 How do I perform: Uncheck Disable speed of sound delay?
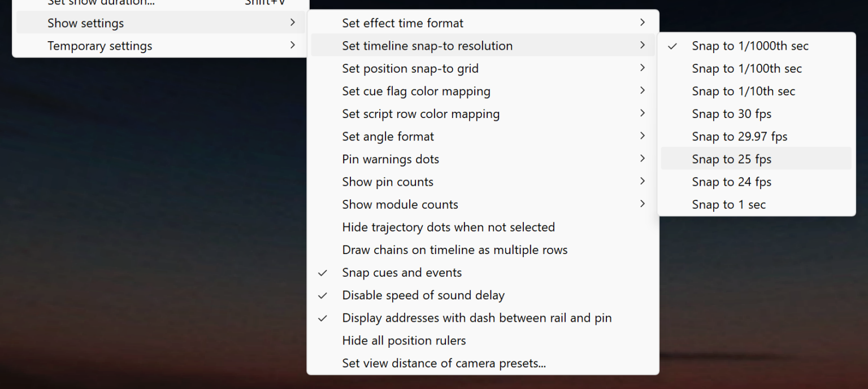[423, 295]
